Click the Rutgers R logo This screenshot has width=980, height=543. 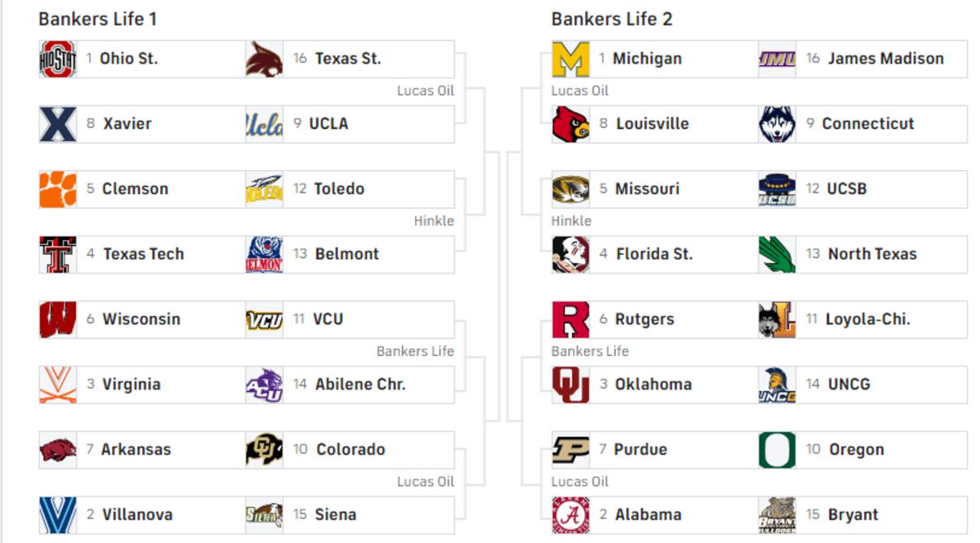[x=571, y=319]
